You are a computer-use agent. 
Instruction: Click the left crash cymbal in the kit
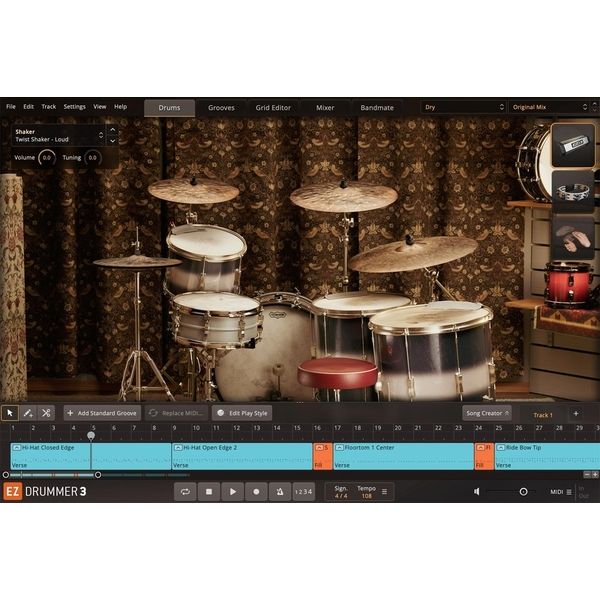point(194,190)
